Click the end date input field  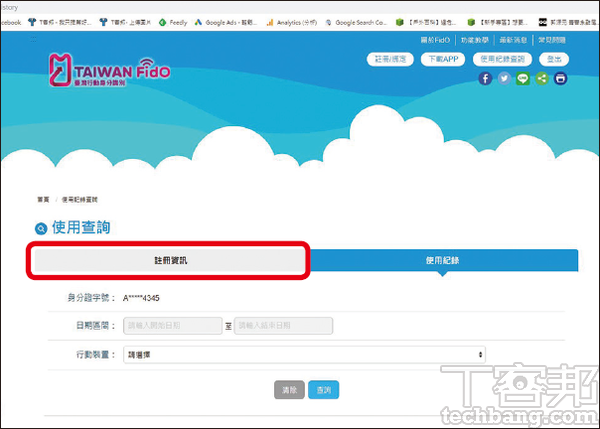point(283,326)
